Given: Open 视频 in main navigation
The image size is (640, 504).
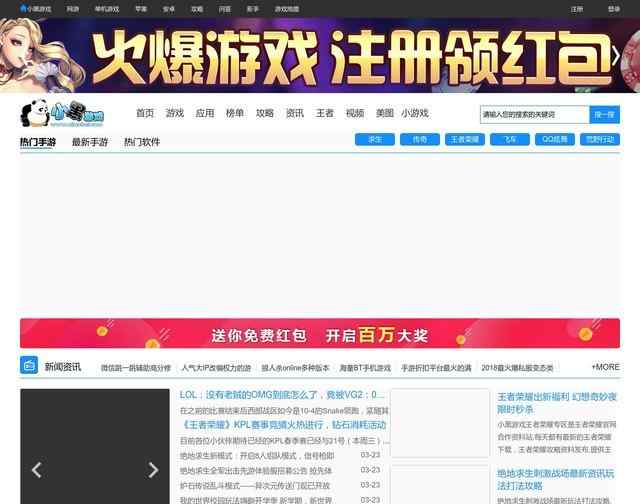Looking at the screenshot, I should click(x=355, y=113).
